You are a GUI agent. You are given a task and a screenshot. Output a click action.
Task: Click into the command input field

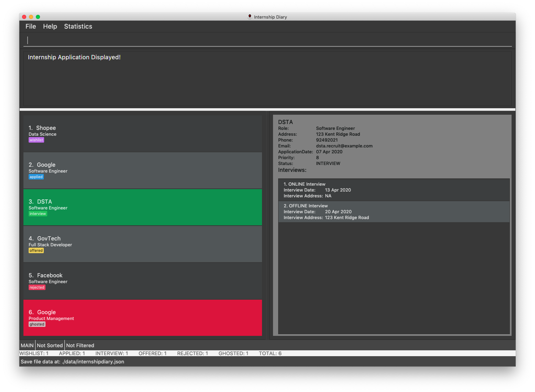(x=267, y=40)
